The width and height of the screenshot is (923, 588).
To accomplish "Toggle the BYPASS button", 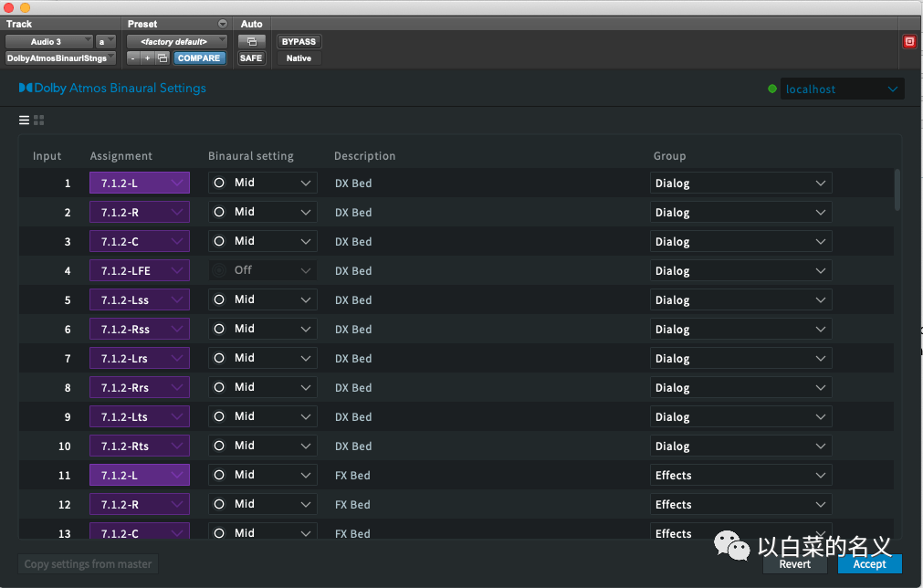I will 299,41.
